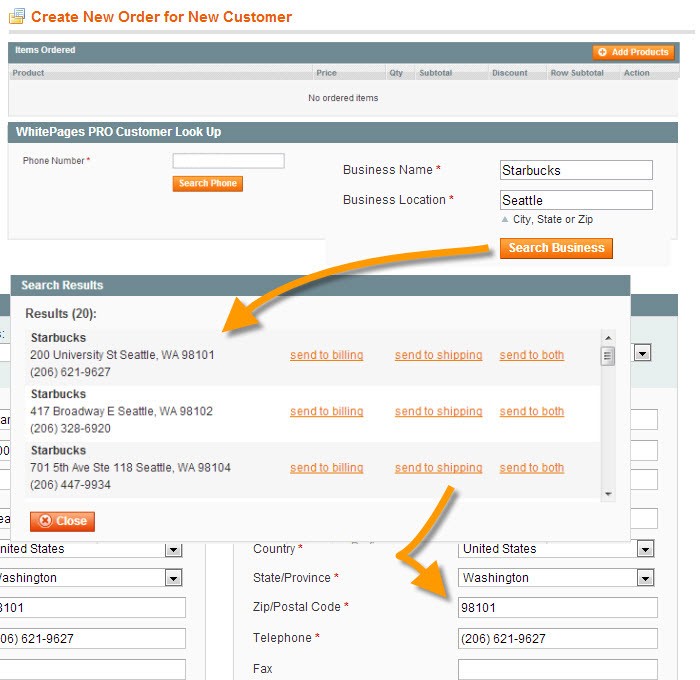Viewport: 700px width, 680px height.
Task: Send 417 Broadway E address to both
Action: tap(532, 411)
